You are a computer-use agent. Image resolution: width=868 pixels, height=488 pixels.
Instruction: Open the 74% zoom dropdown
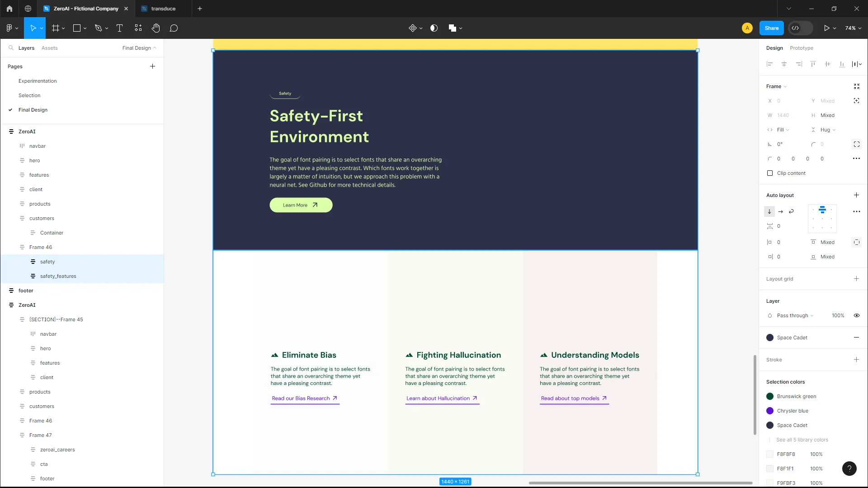click(853, 28)
